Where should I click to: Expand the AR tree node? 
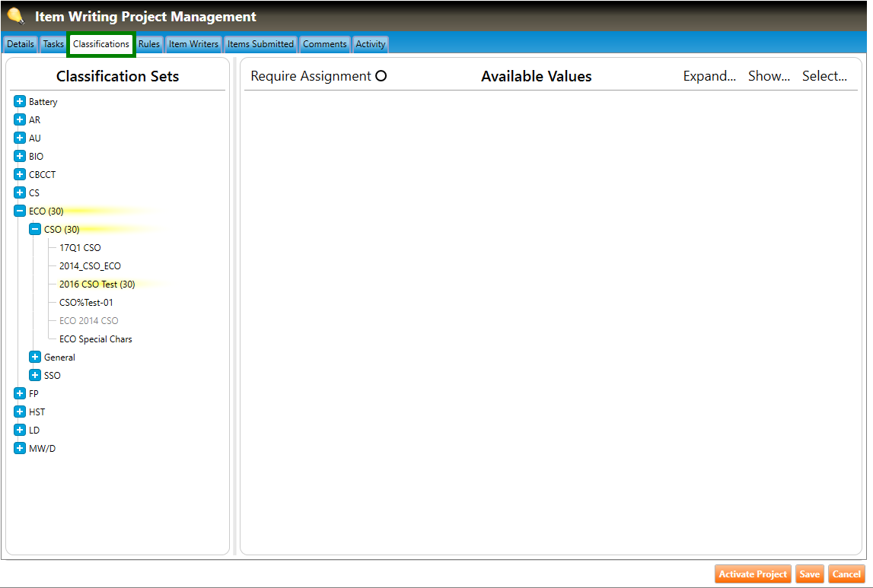[20, 120]
